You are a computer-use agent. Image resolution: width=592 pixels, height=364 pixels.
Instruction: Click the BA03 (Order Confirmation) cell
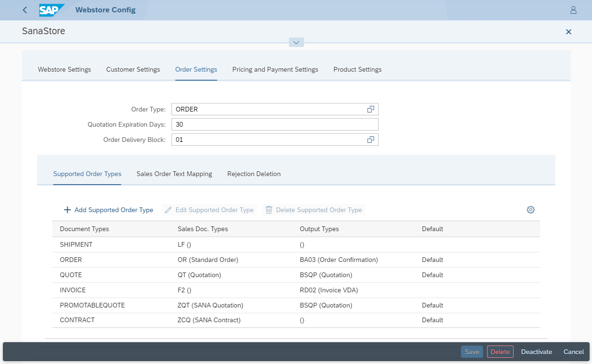pos(339,260)
